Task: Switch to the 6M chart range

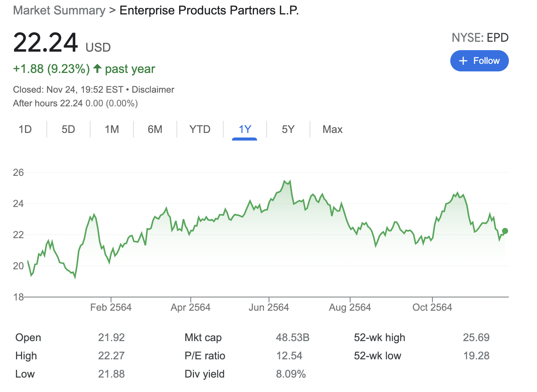Action: [155, 130]
